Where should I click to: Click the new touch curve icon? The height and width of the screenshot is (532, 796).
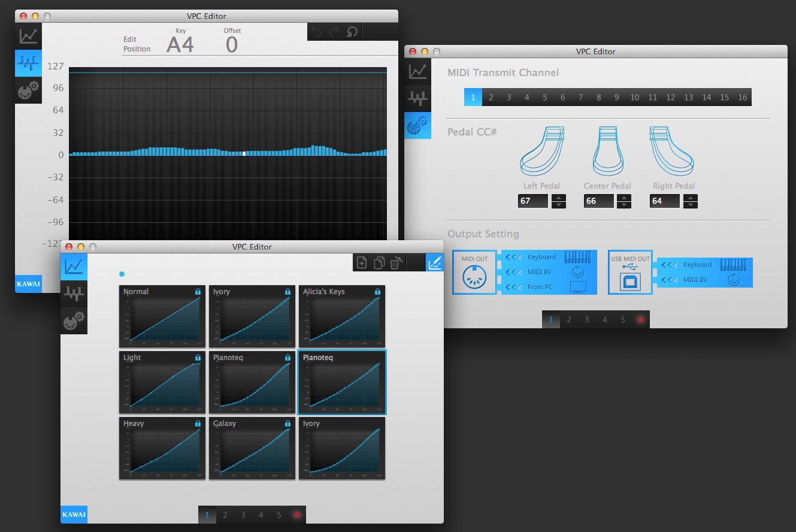point(362,262)
